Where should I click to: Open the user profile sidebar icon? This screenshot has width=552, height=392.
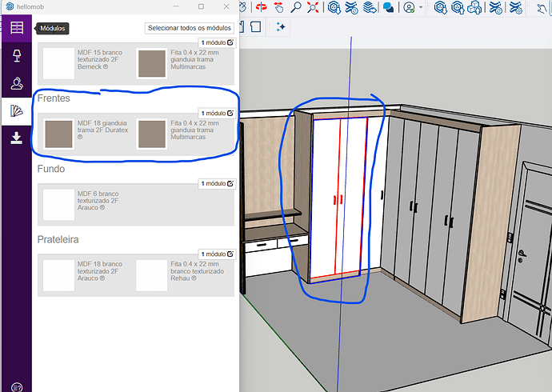16,82
